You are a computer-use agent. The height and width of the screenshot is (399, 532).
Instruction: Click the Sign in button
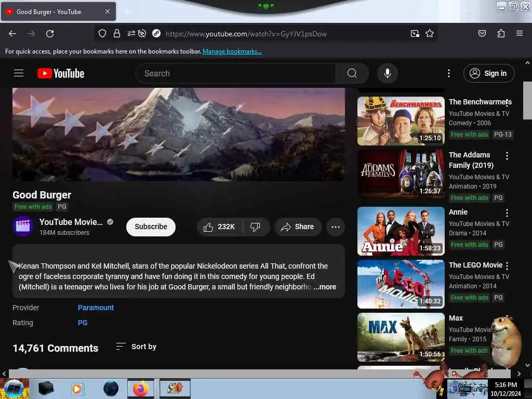click(488, 73)
